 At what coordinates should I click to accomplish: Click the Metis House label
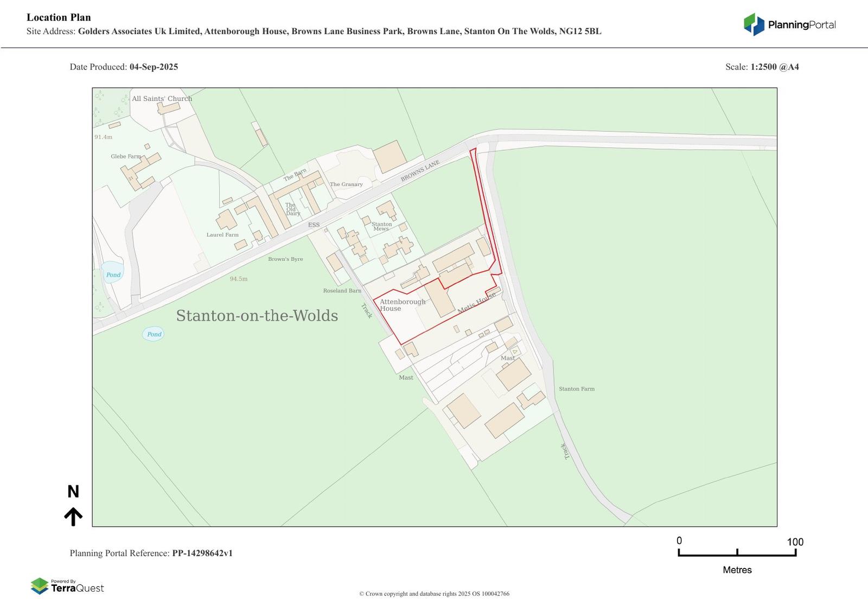point(477,303)
